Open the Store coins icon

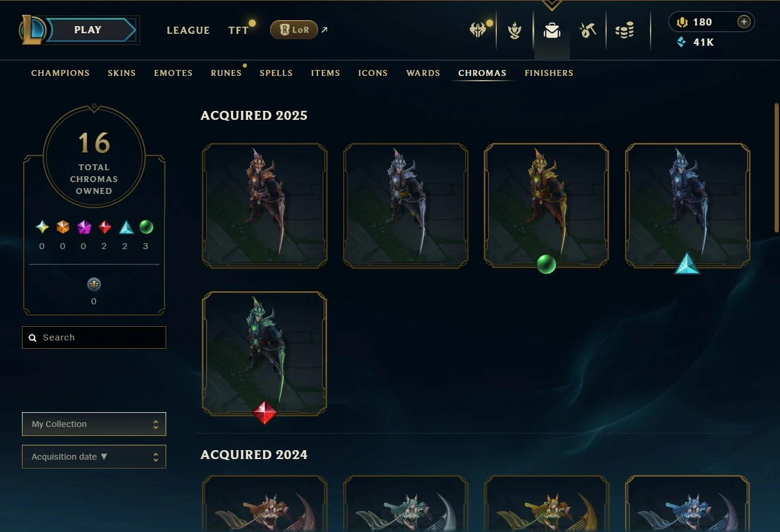pyautogui.click(x=624, y=30)
